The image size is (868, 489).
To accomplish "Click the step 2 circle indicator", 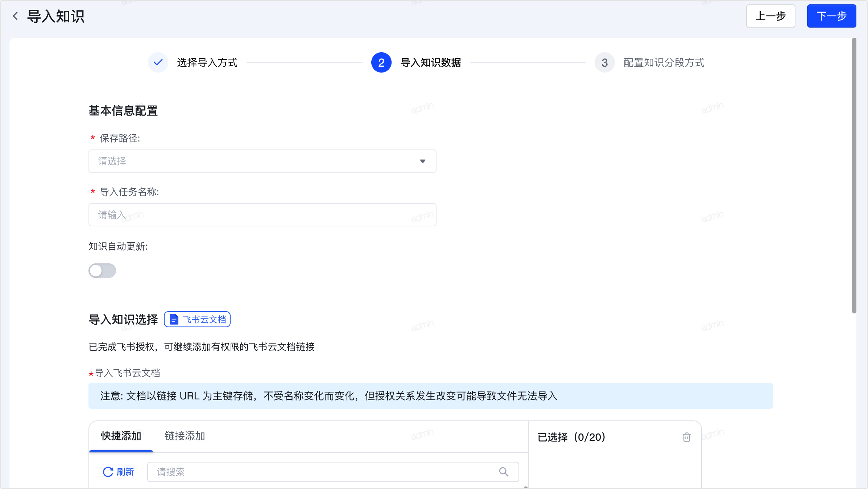I will tap(381, 62).
